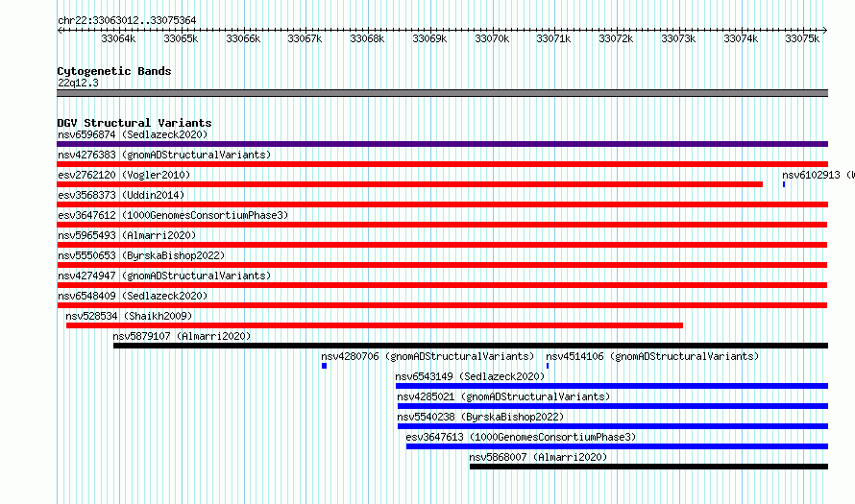Viewport: 855px width, 504px height.
Task: Click nsv5965493 (Almarri2020) label
Action: click(127, 235)
